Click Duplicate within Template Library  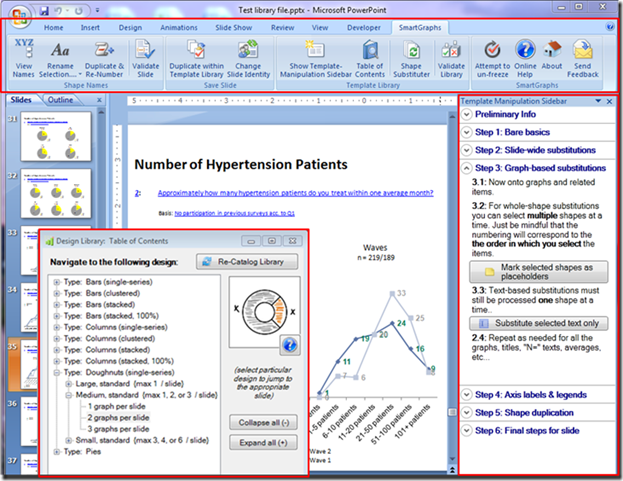pos(196,58)
